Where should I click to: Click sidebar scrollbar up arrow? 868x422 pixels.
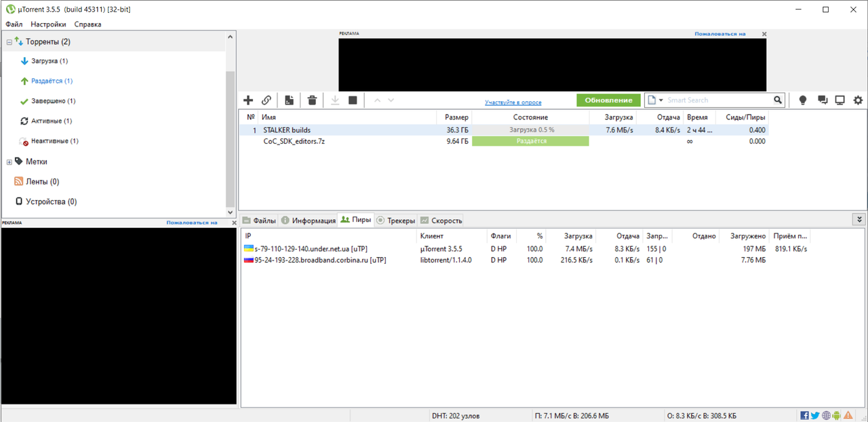coord(231,37)
